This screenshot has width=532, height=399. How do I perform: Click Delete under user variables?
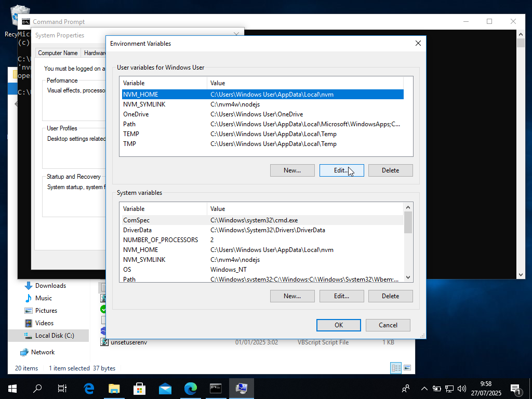390,170
